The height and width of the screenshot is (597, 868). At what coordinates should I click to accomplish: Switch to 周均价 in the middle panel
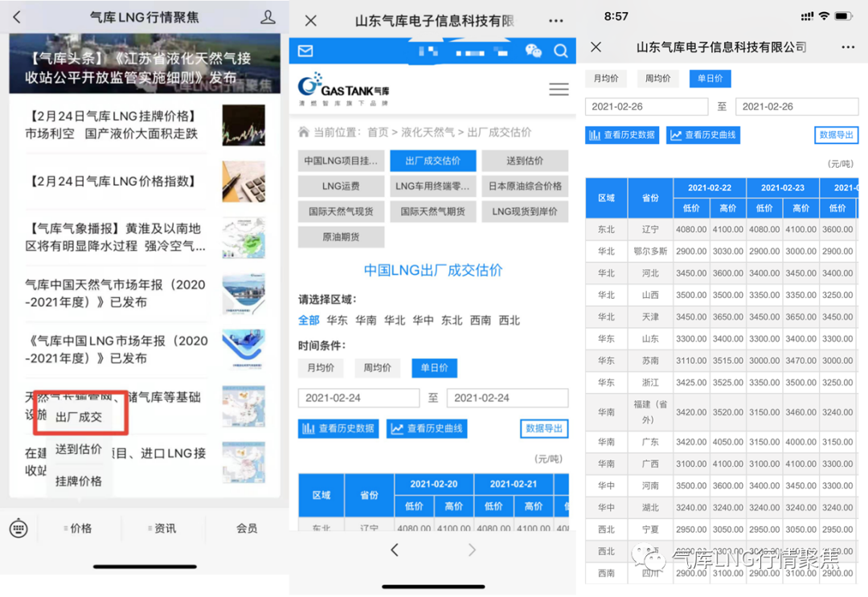pyautogui.click(x=377, y=368)
